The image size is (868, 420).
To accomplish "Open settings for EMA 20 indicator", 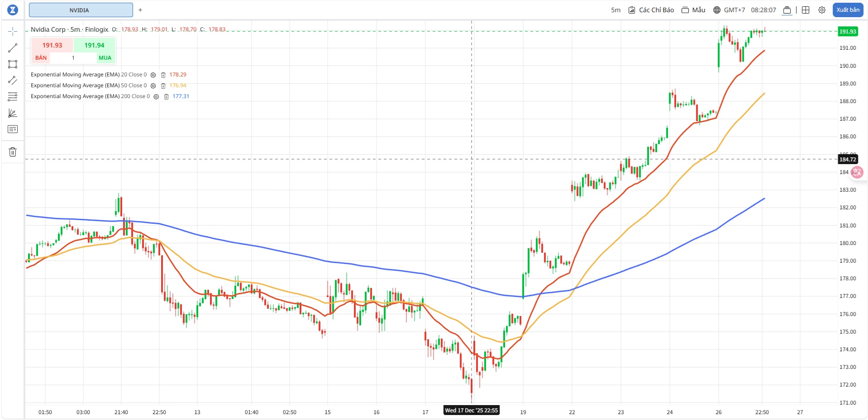I will 153,75.
